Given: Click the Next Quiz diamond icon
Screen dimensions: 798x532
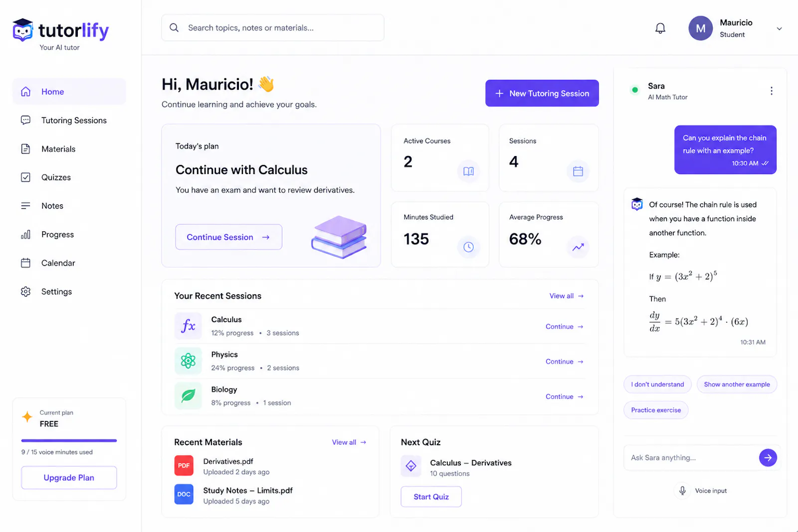Looking at the screenshot, I should pyautogui.click(x=411, y=466).
